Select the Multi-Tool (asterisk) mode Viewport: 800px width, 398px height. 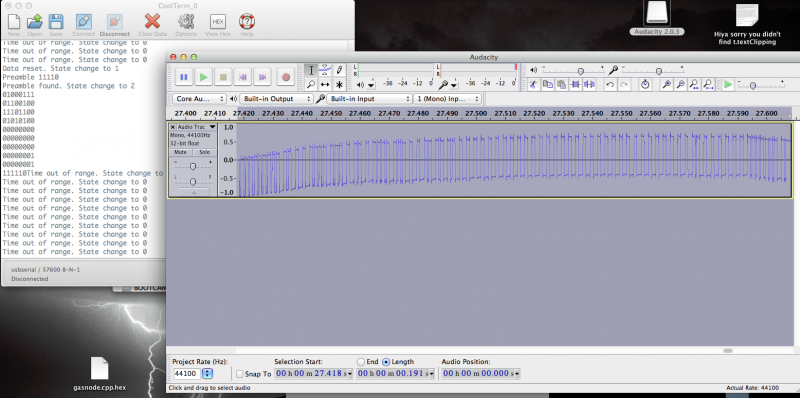click(339, 84)
